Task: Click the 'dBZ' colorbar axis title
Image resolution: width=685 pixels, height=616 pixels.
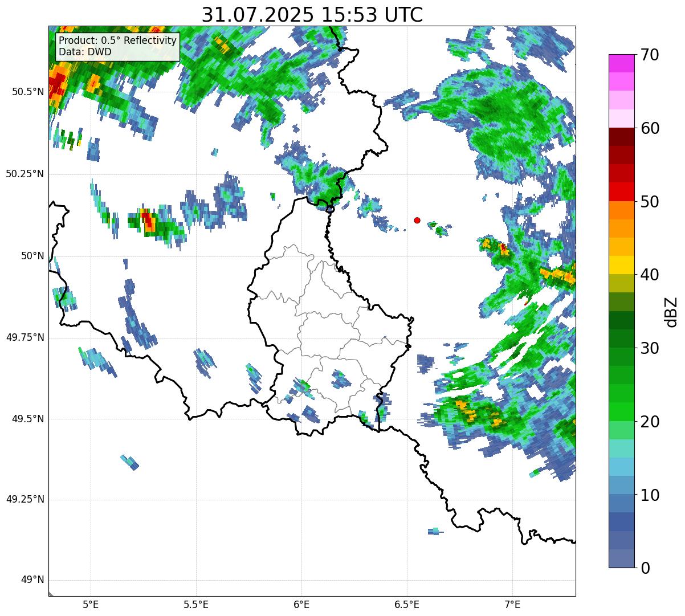Action: click(x=672, y=312)
